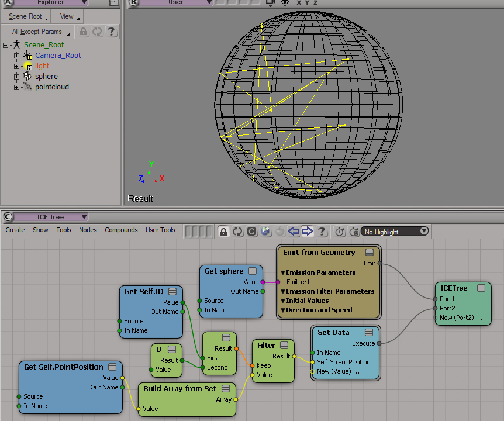Toggle the Explorer lock icon
This screenshot has width=504, height=421.
84,32
